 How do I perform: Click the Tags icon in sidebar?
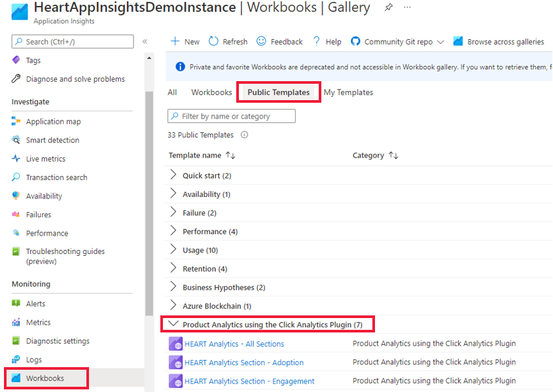(x=16, y=60)
